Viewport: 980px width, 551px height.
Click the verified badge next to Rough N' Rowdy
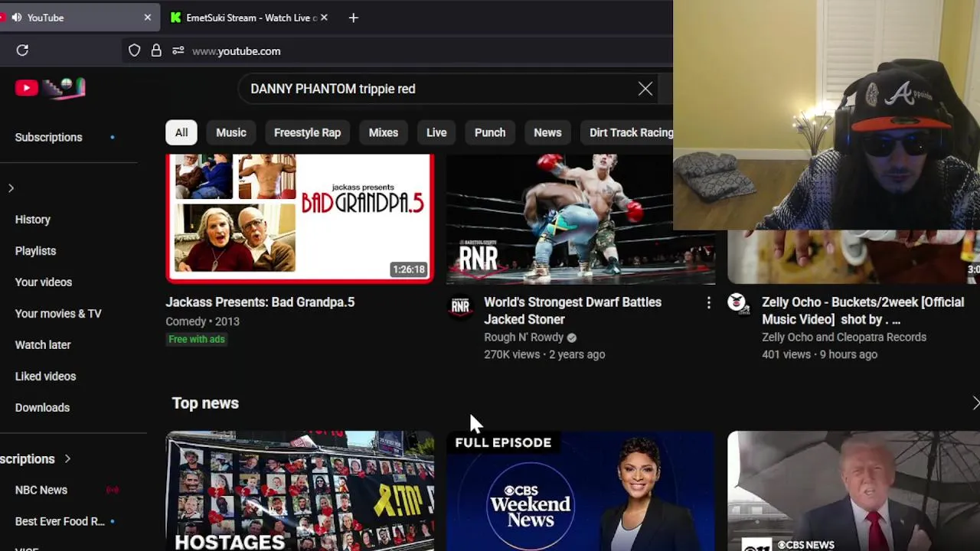pos(572,337)
